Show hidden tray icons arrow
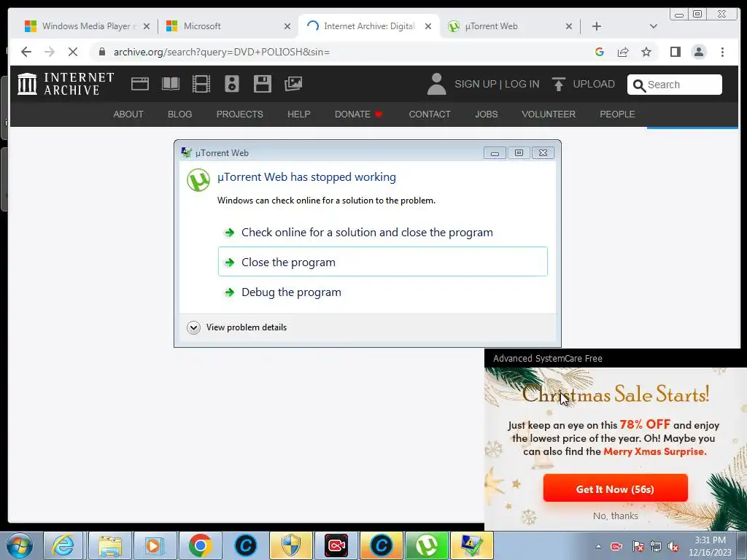Screen dimensions: 747x560 (598, 546)
